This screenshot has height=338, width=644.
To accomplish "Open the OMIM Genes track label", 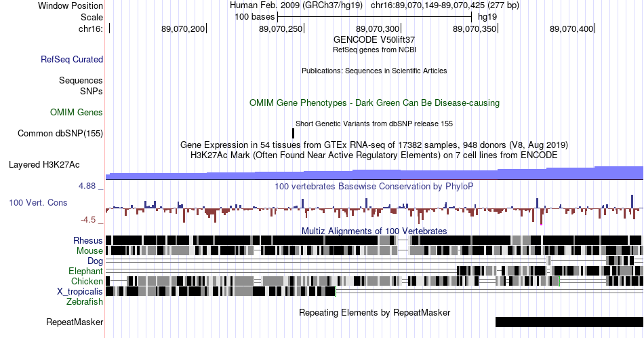I will [77, 112].
